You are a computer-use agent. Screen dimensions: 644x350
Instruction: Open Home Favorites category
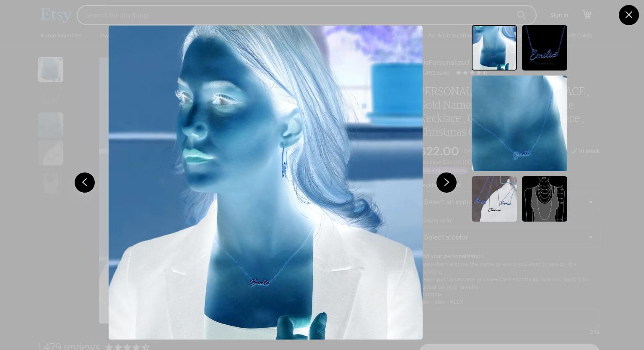pos(61,36)
